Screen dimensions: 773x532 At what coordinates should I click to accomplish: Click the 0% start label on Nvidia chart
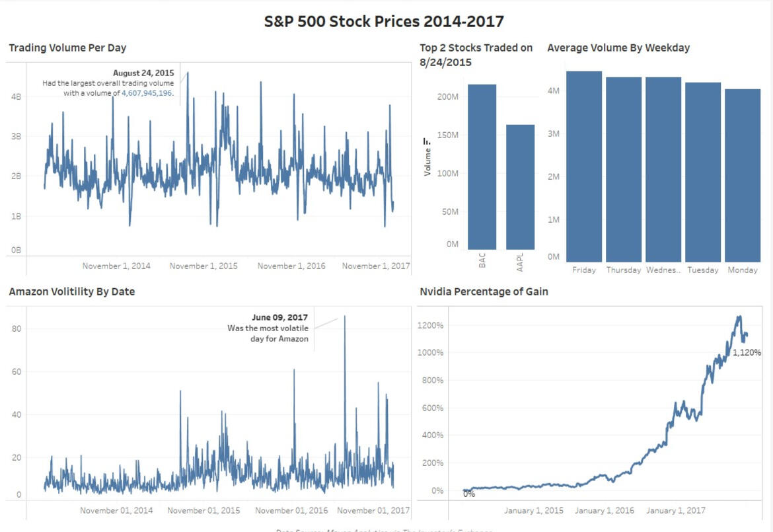[468, 494]
